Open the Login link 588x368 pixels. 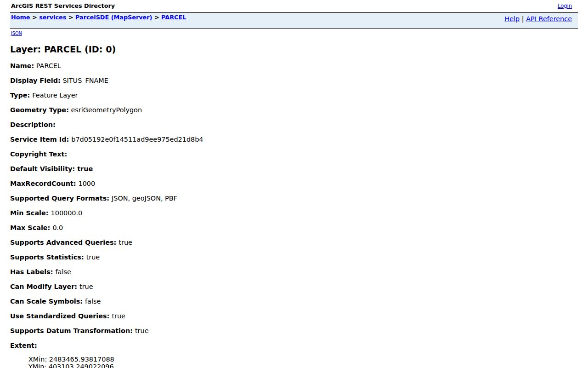tap(565, 6)
